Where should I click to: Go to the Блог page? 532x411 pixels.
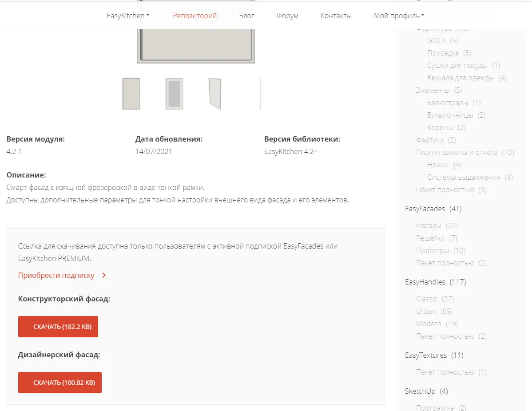246,16
